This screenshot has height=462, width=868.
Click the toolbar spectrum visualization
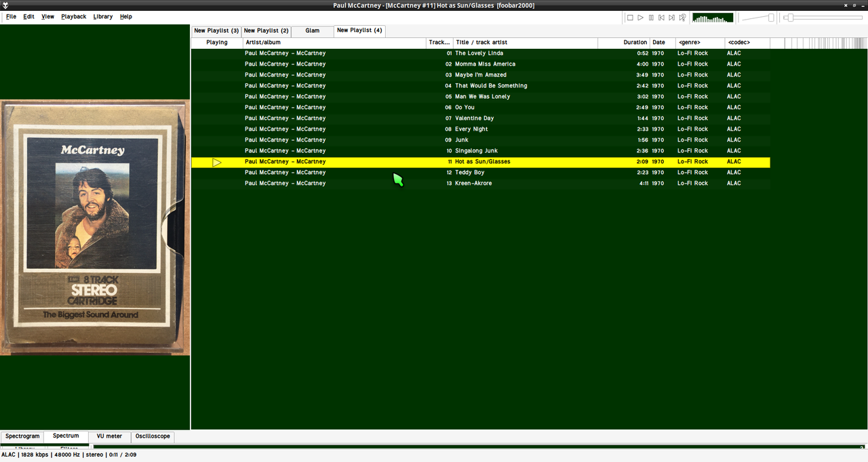[713, 18]
